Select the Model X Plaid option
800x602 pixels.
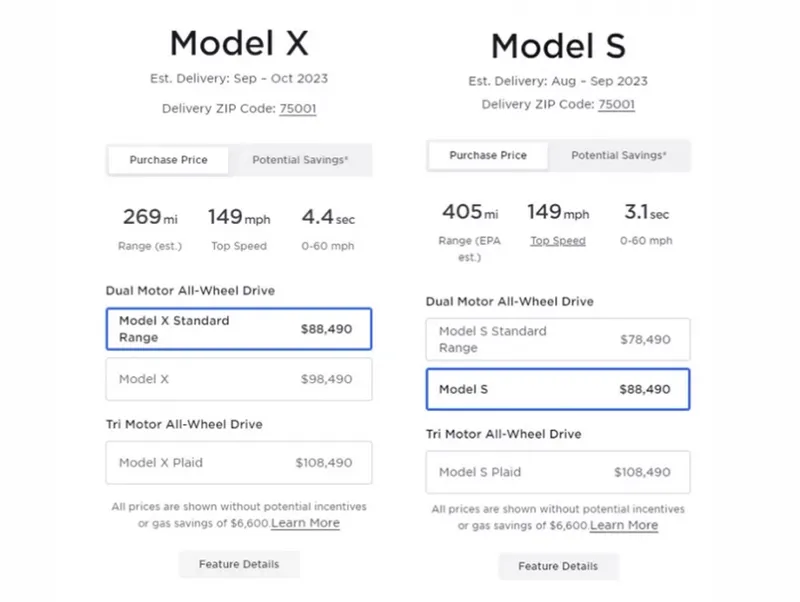click(238, 463)
